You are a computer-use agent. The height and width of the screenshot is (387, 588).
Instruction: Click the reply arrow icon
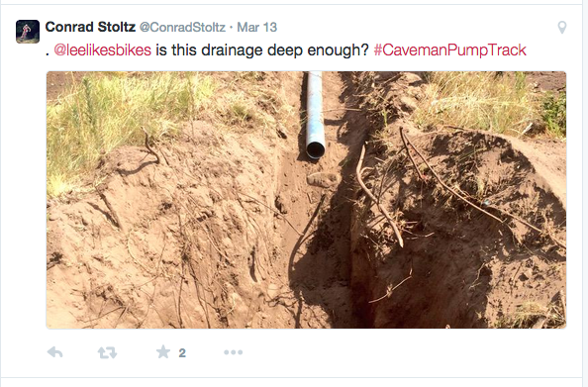click(54, 352)
